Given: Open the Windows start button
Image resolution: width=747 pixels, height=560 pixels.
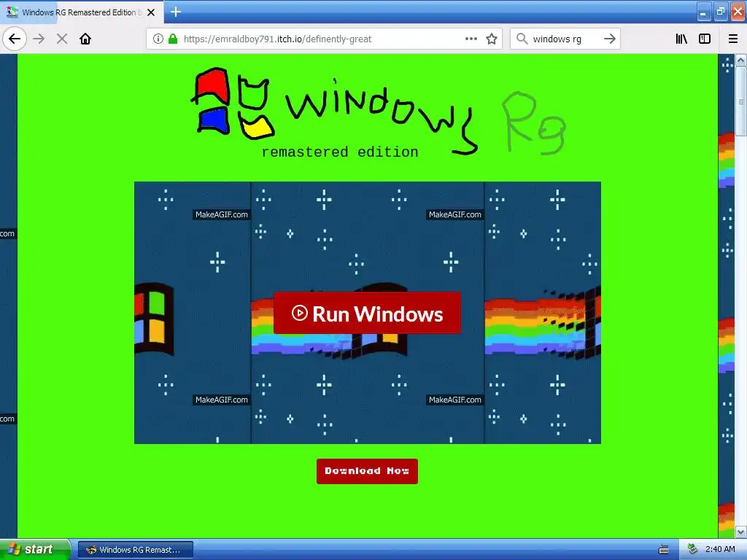Looking at the screenshot, I should click(35, 549).
